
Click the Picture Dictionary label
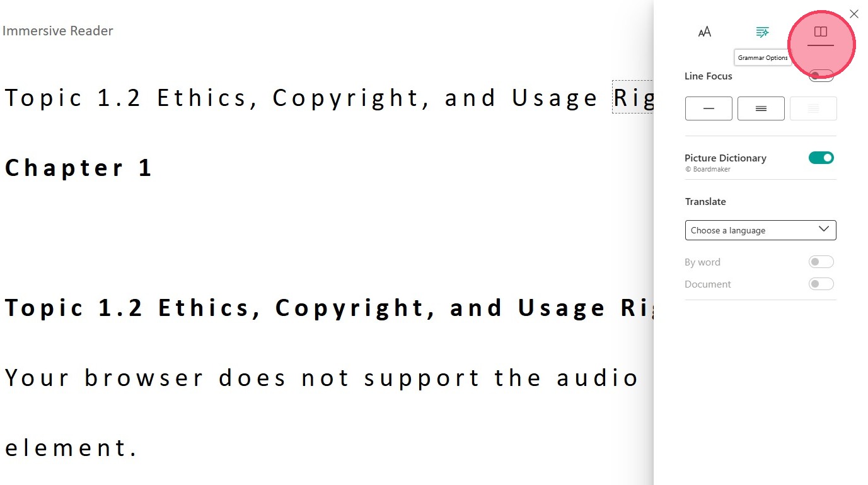(x=725, y=158)
